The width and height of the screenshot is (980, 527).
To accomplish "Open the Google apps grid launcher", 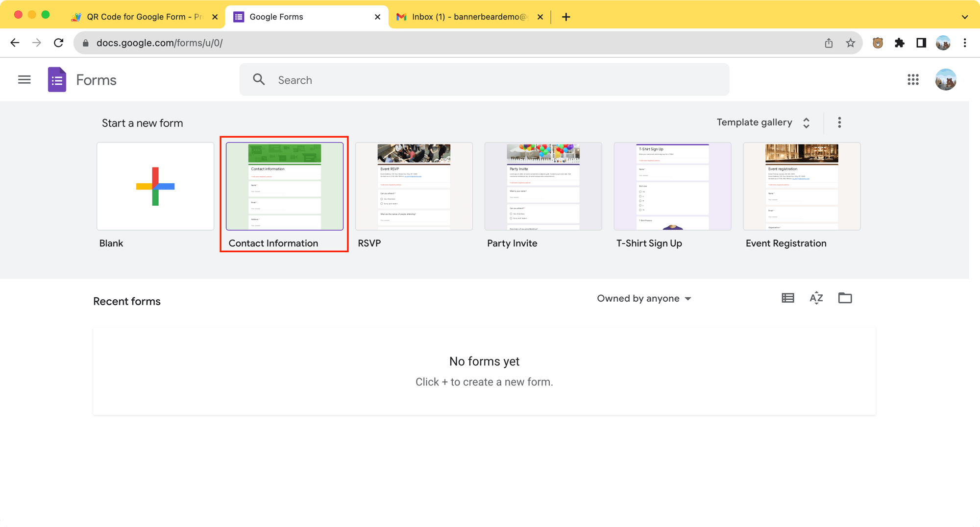I will [x=913, y=79].
